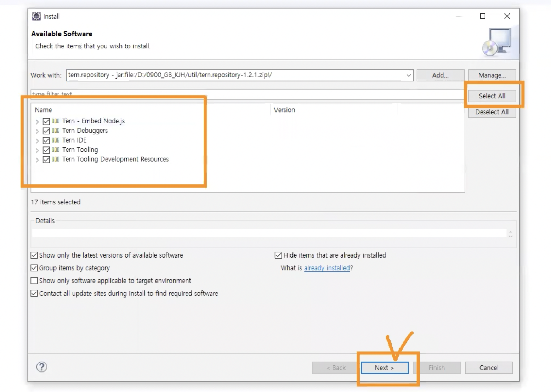Maximize the Install dialog window
Image resolution: width=551 pixels, height=392 pixels.
point(482,16)
